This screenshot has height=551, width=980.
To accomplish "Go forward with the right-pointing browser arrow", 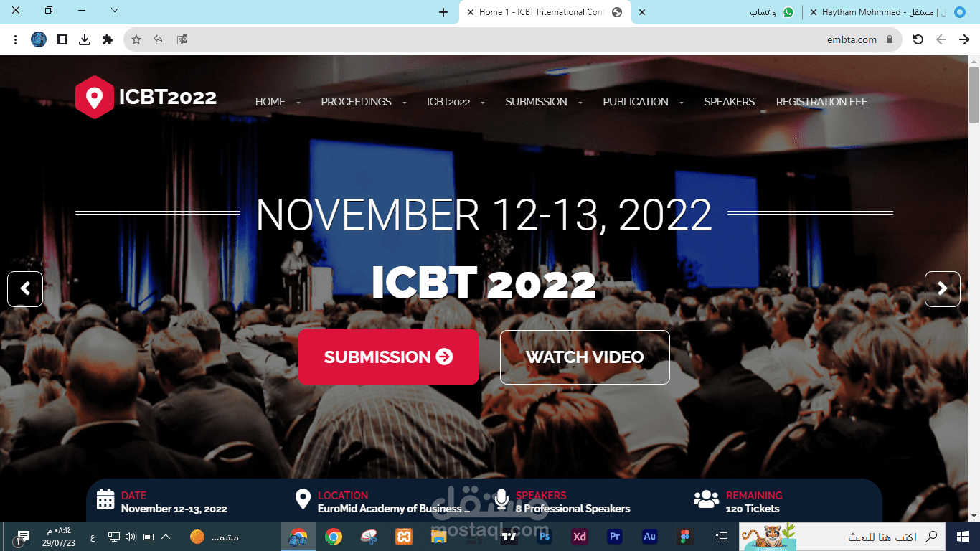I will point(964,39).
